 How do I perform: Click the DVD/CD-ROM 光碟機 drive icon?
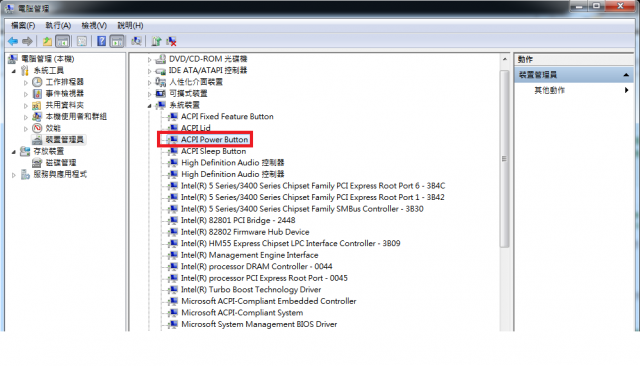pos(161,59)
